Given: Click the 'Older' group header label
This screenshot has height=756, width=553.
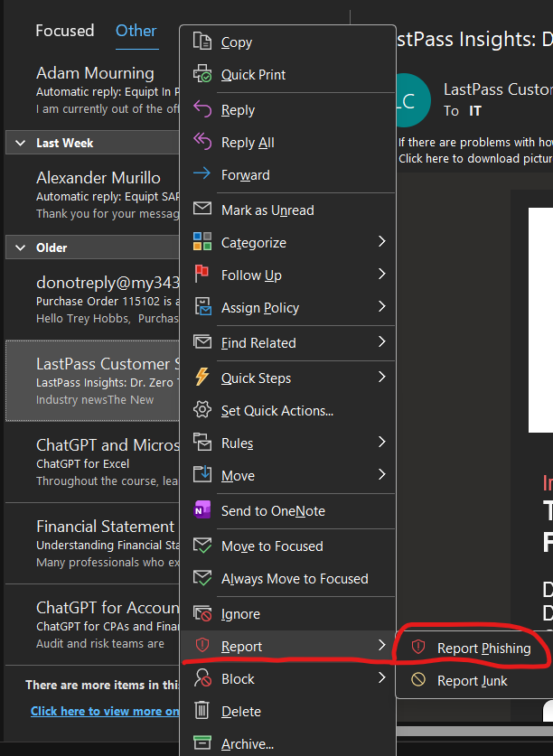Looking at the screenshot, I should pyautogui.click(x=52, y=247).
